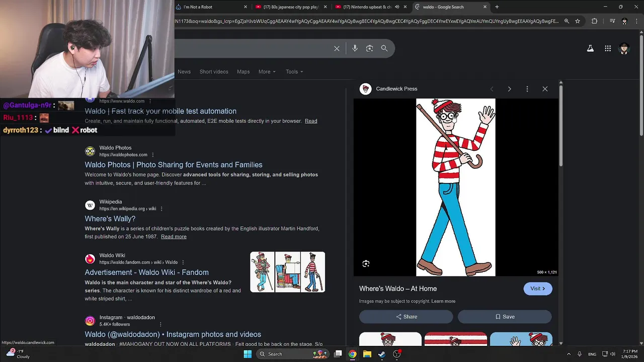Start voice search with microphone icon
Viewport: 644px width, 362px height.
click(x=355, y=48)
